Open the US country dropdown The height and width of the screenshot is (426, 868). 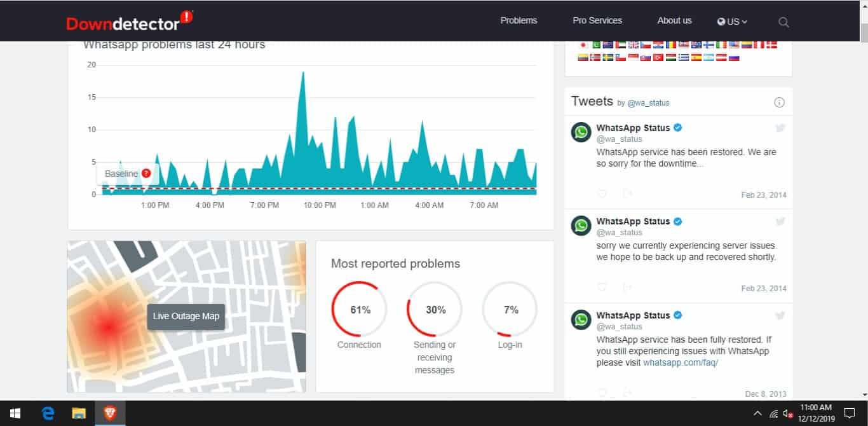click(732, 21)
